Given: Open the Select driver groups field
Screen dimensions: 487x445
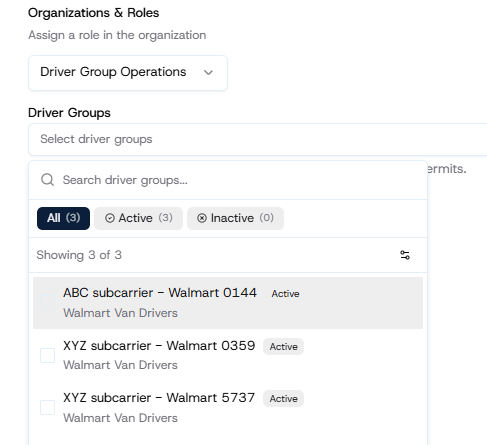Looking at the screenshot, I should point(258,139).
